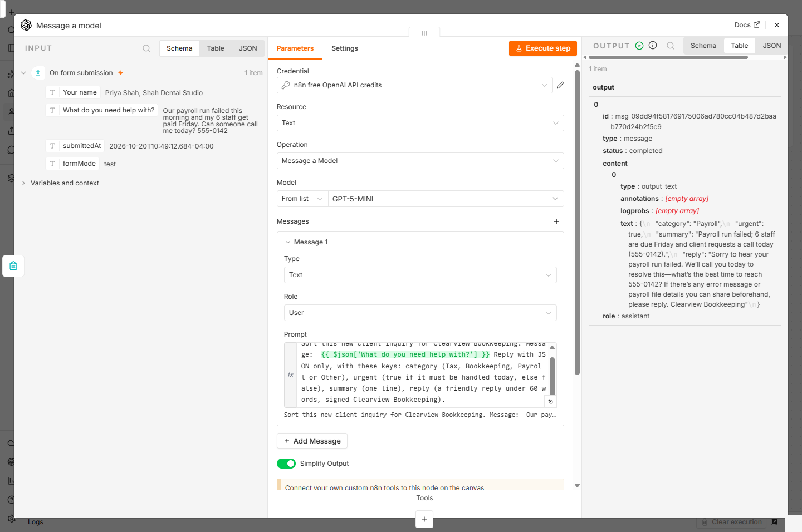
Task: Click the OpenAI logo in the header
Action: [26, 25]
